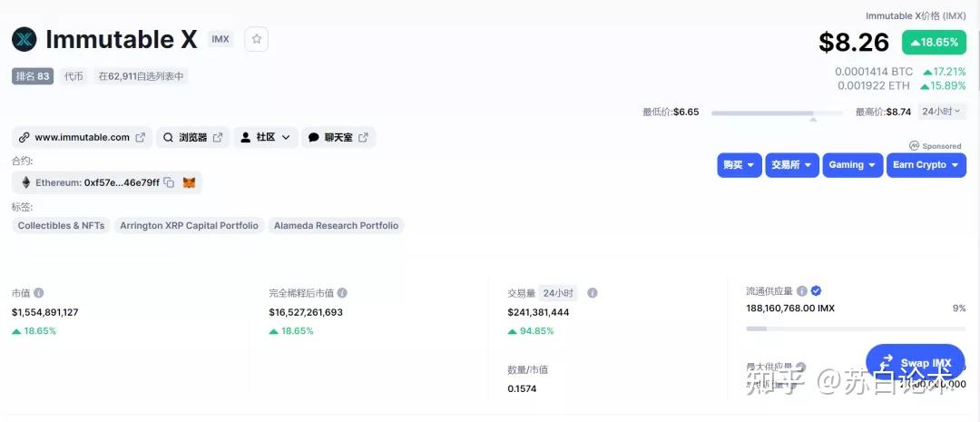980x422 pixels.
Task: Expand the 购买 buy dropdown
Action: 740,165
